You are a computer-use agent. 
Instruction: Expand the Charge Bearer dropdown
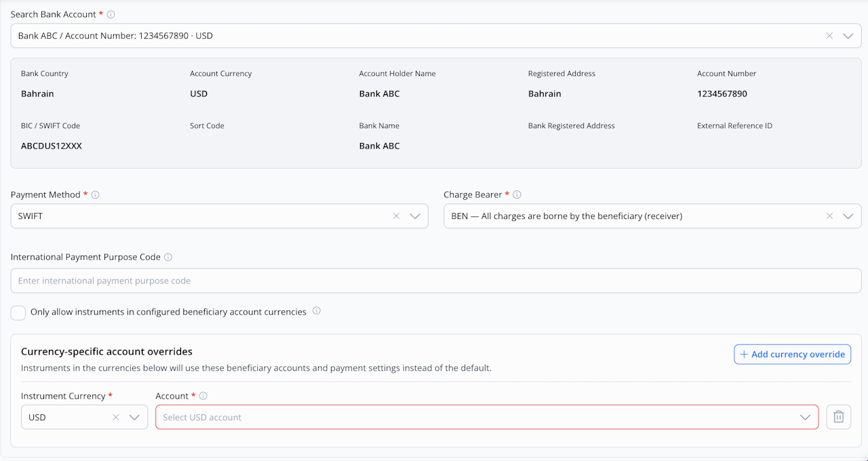pyautogui.click(x=848, y=216)
